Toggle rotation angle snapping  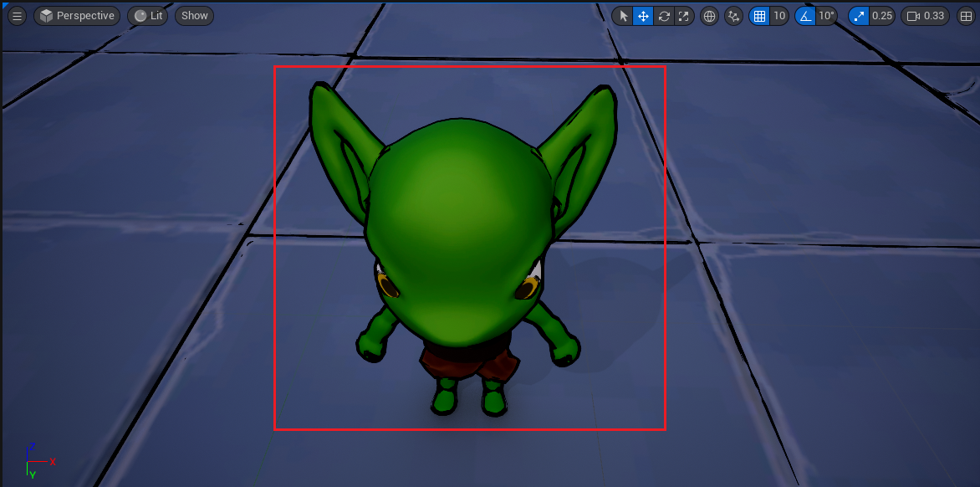point(805,16)
